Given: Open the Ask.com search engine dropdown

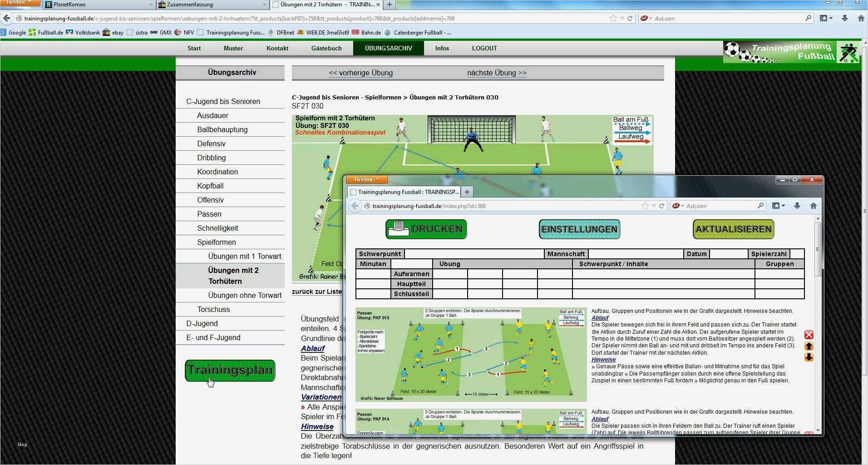Looking at the screenshot, I should click(x=650, y=18).
